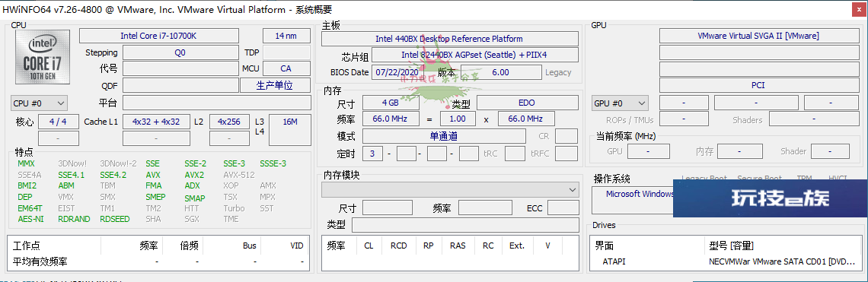Click the Turbo feature flag
The image size is (868, 282).
click(x=235, y=208)
